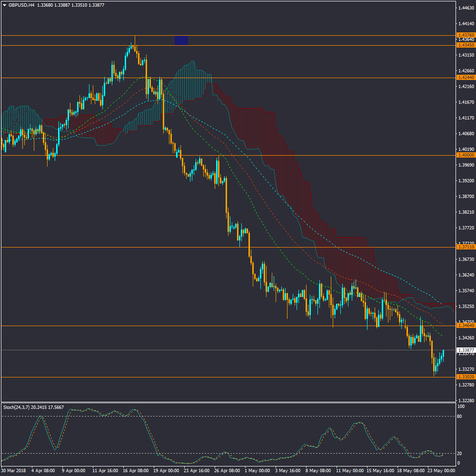Viewport: 476px width, 476px height.
Task: Click the 30 Mar 2018 date label
Action: click(x=13, y=470)
